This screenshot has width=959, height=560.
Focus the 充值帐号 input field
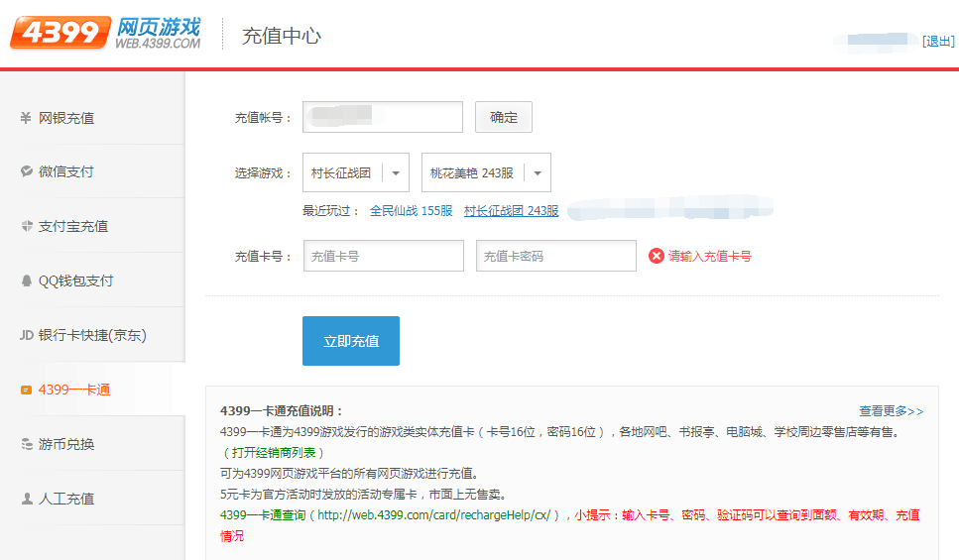pos(383,117)
